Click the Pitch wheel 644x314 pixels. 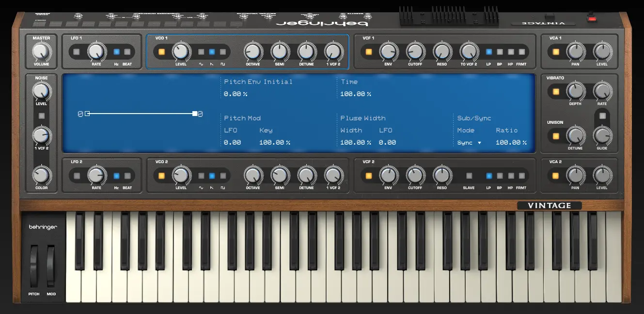34,266
